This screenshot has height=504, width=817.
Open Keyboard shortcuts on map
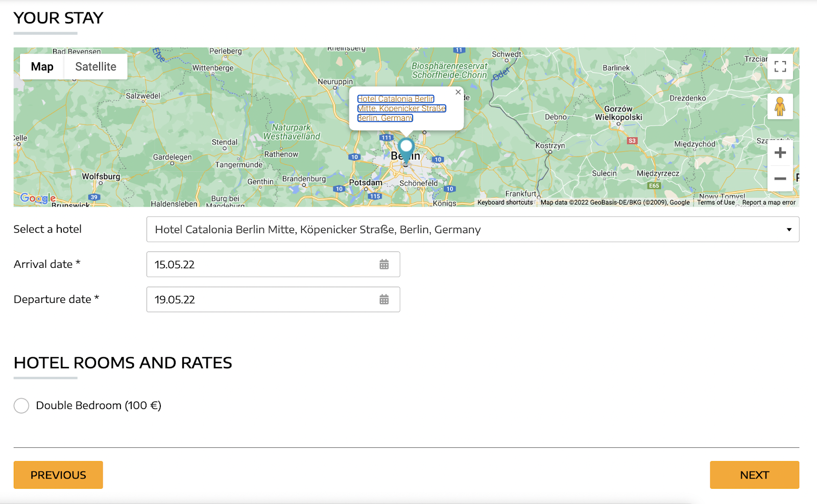pyautogui.click(x=505, y=203)
